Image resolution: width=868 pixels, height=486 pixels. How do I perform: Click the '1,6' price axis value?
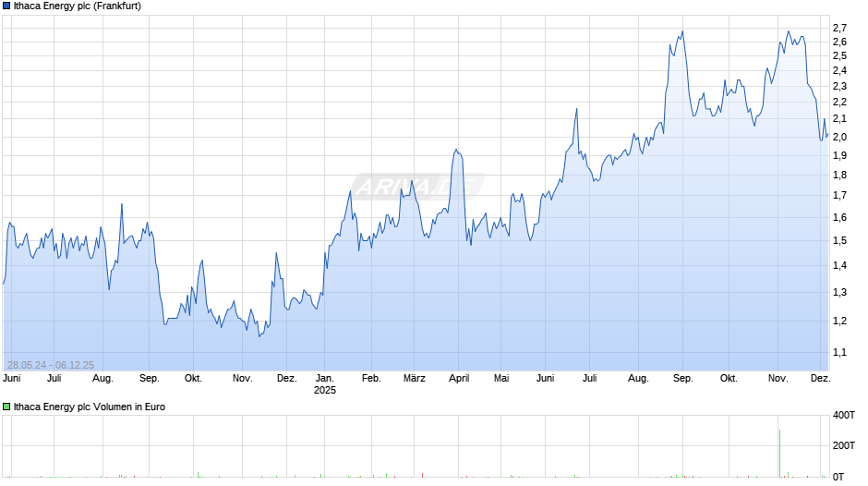[x=839, y=218]
